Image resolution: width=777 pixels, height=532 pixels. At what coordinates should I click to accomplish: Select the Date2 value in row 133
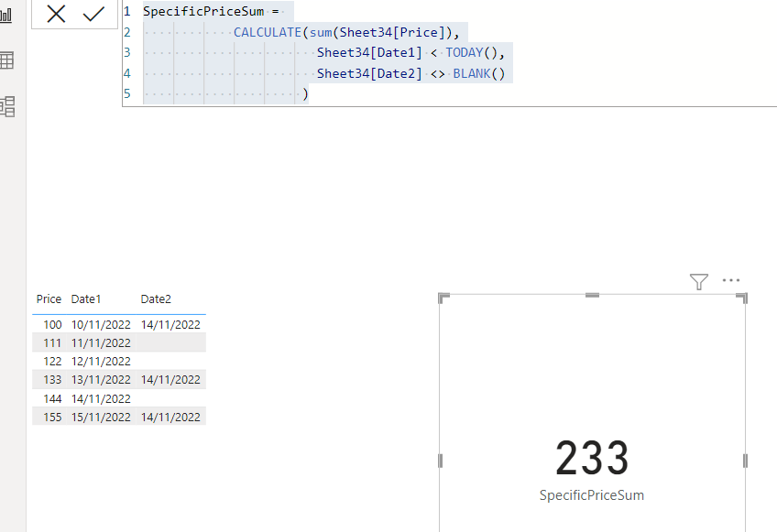tap(170, 380)
